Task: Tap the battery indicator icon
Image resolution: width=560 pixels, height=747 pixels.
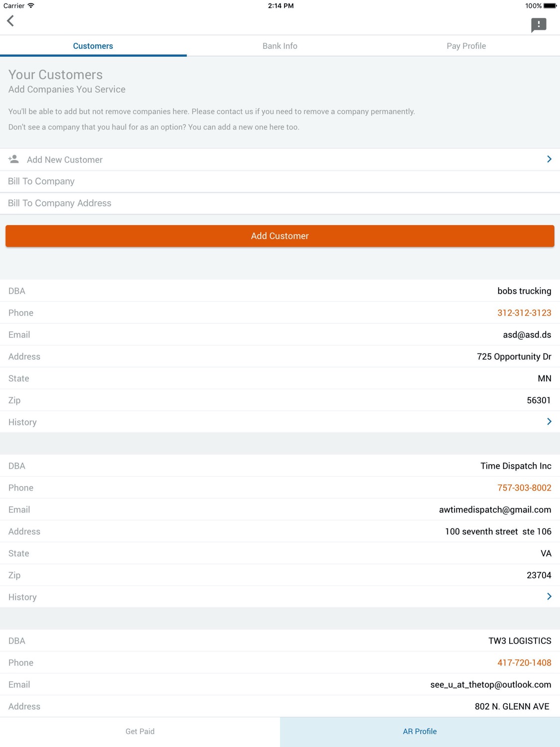Action: pos(550,5)
